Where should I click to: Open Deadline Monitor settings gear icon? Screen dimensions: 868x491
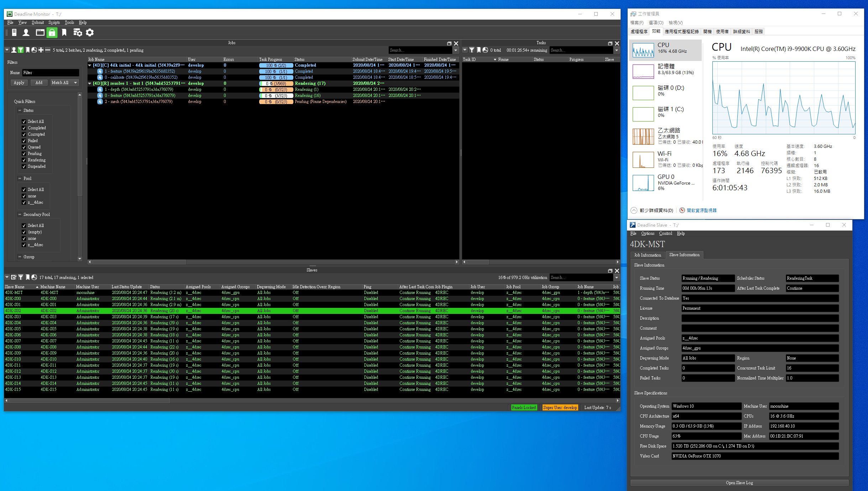tap(90, 32)
